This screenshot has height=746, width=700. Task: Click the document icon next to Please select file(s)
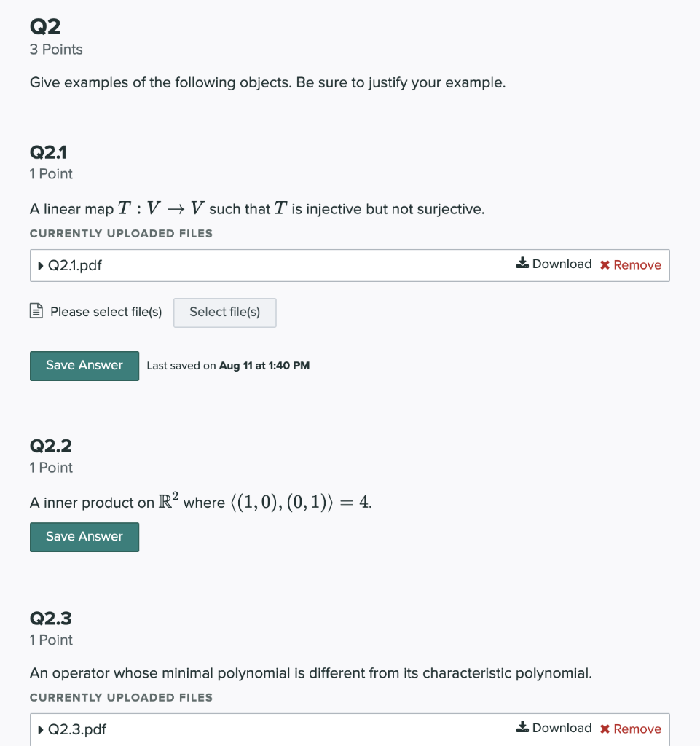(35, 310)
